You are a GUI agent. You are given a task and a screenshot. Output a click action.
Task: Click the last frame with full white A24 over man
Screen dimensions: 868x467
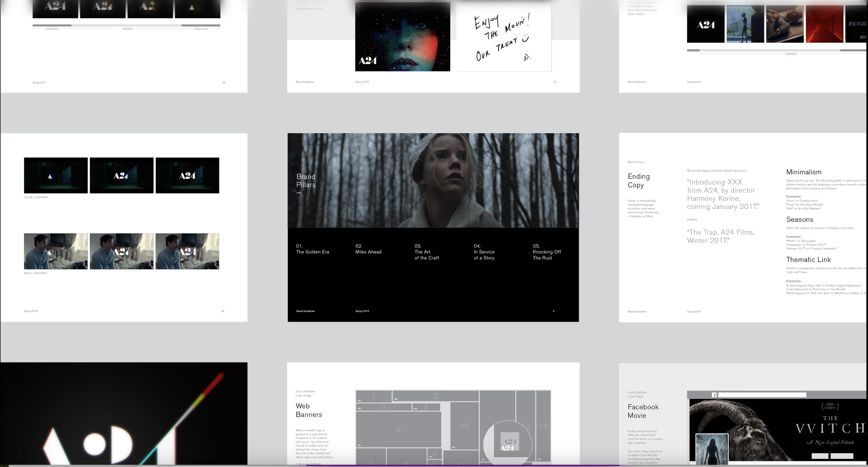pyautogui.click(x=187, y=251)
